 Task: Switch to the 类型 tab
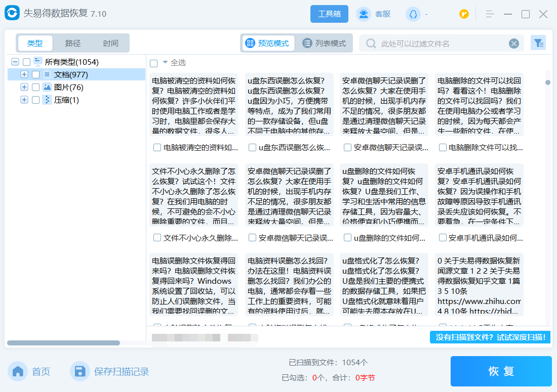(35, 43)
